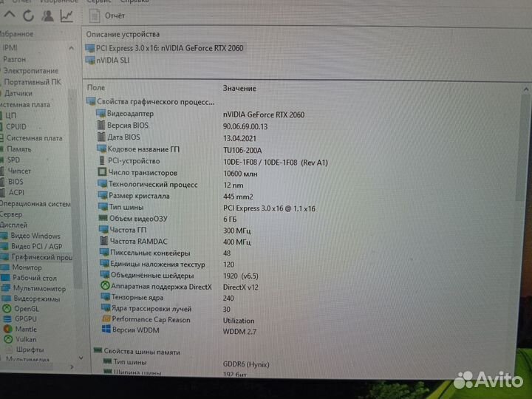Select PCI Express 3.0 x16 RTX 2060 device
532x399 pixels.
[164, 48]
